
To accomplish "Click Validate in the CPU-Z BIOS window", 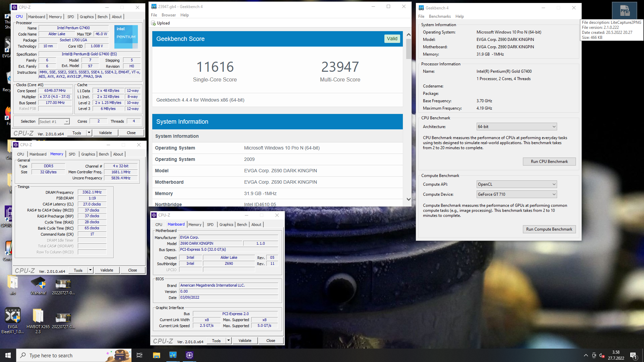I will [245, 341].
